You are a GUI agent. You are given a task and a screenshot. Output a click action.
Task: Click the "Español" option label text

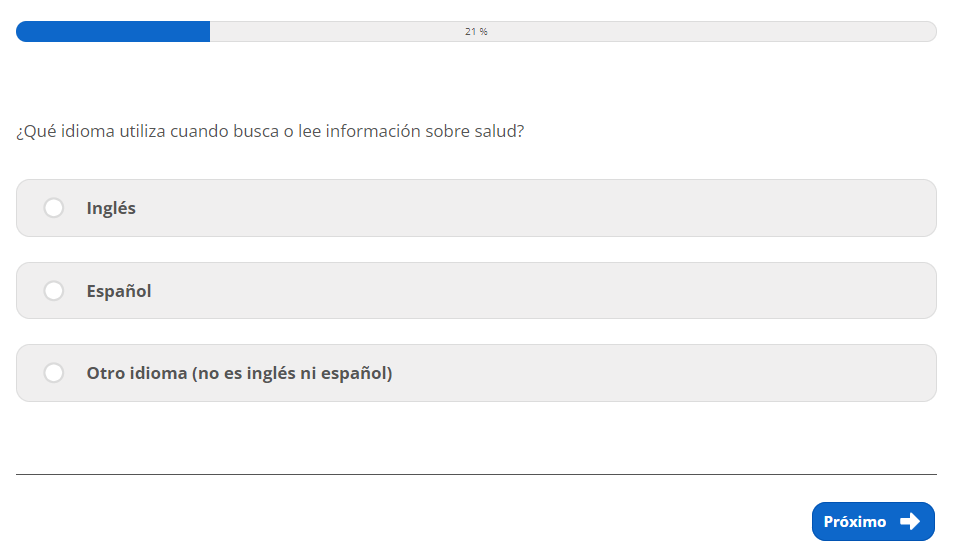click(x=119, y=291)
